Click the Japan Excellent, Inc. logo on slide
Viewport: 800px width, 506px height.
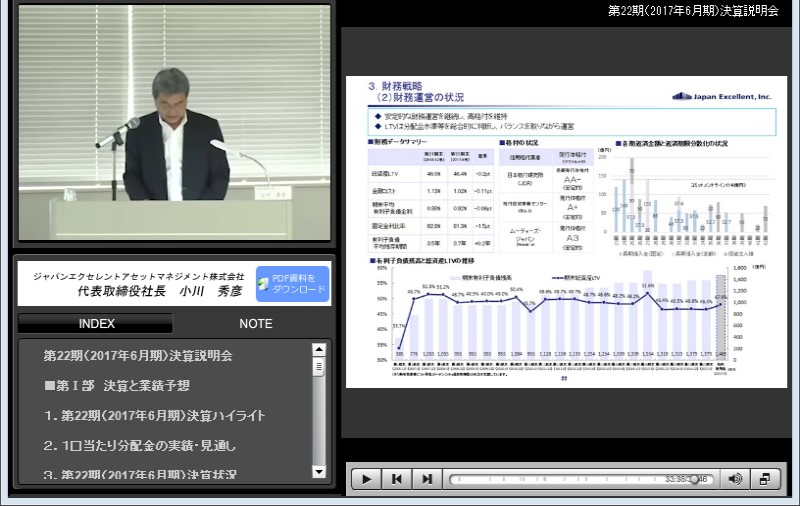[722, 96]
